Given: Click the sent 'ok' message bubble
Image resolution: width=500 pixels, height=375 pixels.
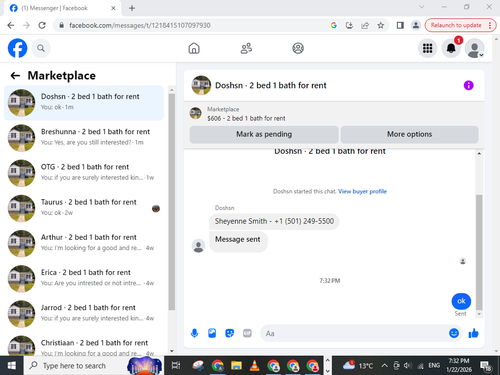Looking at the screenshot, I should [461, 301].
